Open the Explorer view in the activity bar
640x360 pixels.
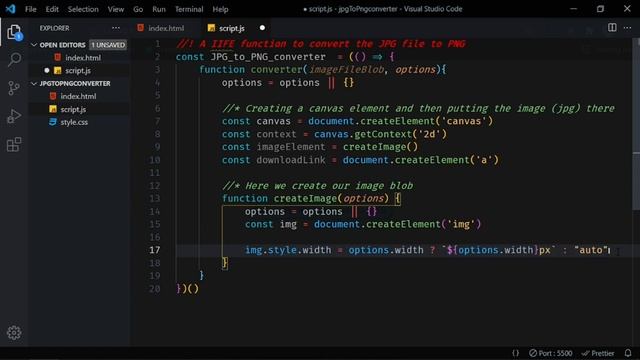pyautogui.click(x=14, y=32)
